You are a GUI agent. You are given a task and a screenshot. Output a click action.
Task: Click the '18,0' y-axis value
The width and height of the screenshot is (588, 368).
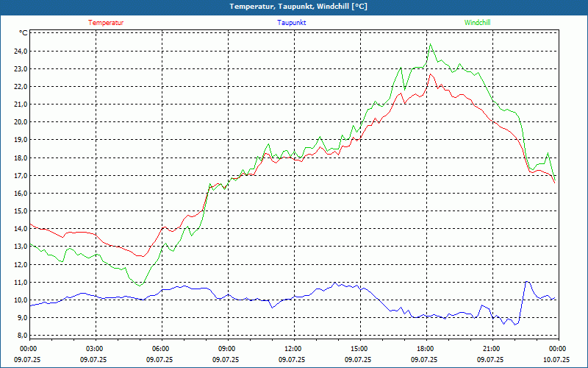click(x=21, y=158)
